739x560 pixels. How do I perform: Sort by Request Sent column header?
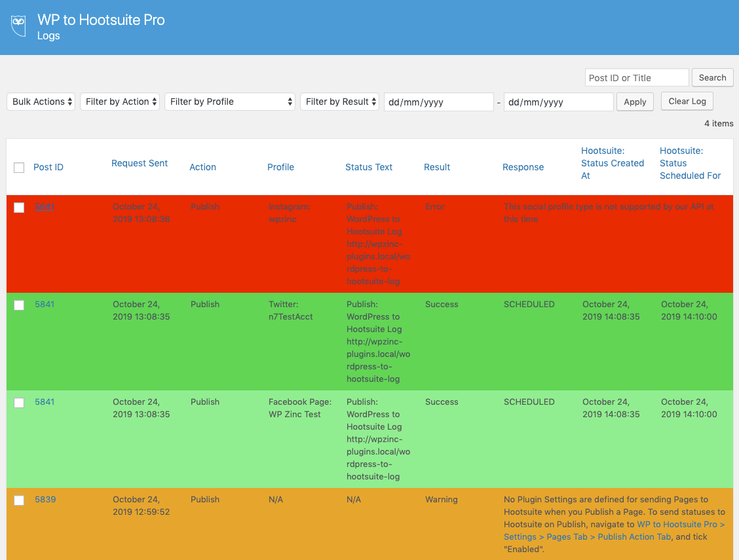pos(140,163)
